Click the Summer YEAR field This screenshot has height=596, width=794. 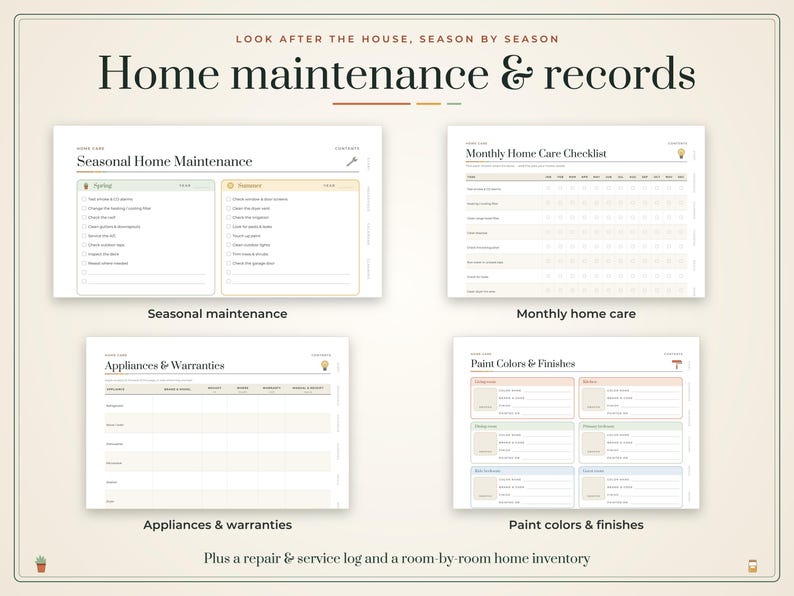(340, 186)
